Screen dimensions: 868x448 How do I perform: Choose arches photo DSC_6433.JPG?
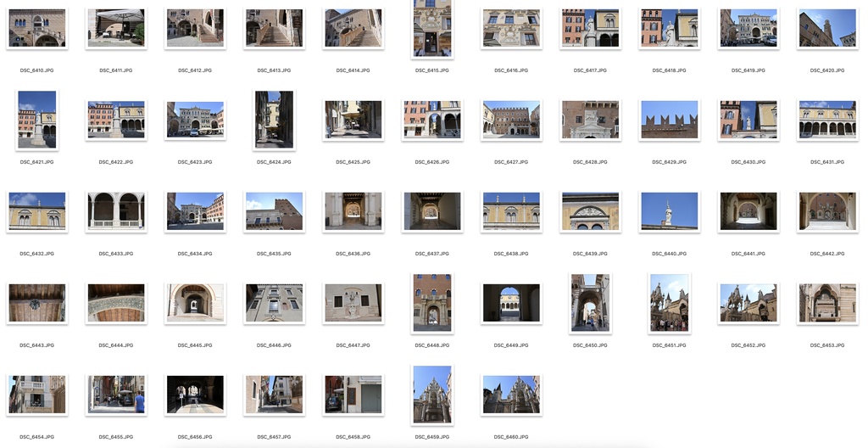[115, 211]
